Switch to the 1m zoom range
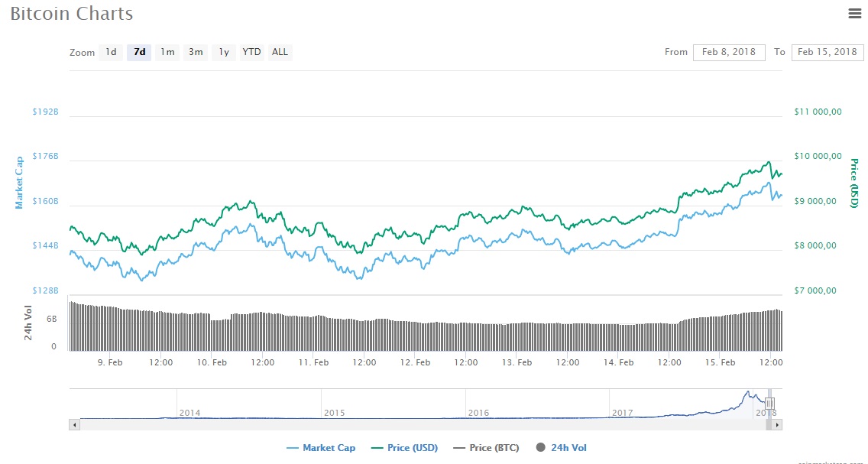Image resolution: width=868 pixels, height=464 pixels. (x=167, y=52)
